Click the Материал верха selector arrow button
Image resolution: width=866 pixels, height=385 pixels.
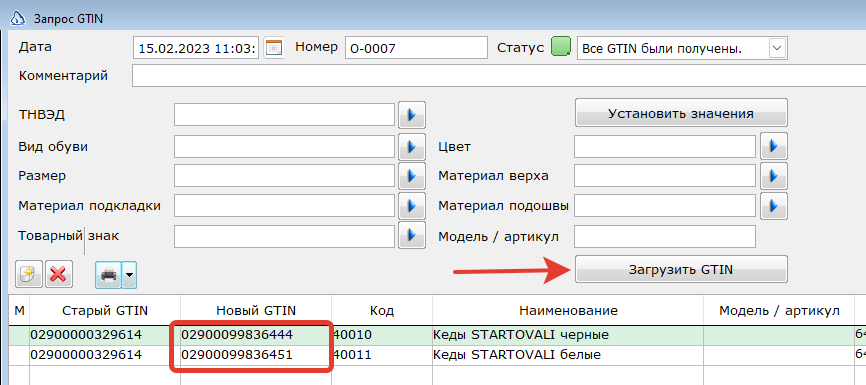[774, 176]
